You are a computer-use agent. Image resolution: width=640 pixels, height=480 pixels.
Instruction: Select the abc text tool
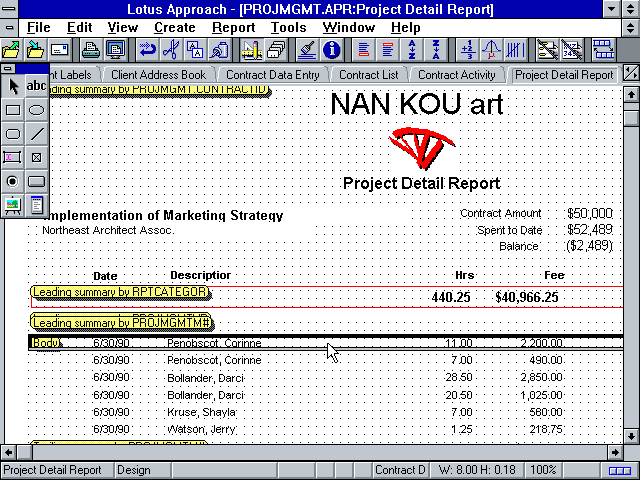point(37,86)
